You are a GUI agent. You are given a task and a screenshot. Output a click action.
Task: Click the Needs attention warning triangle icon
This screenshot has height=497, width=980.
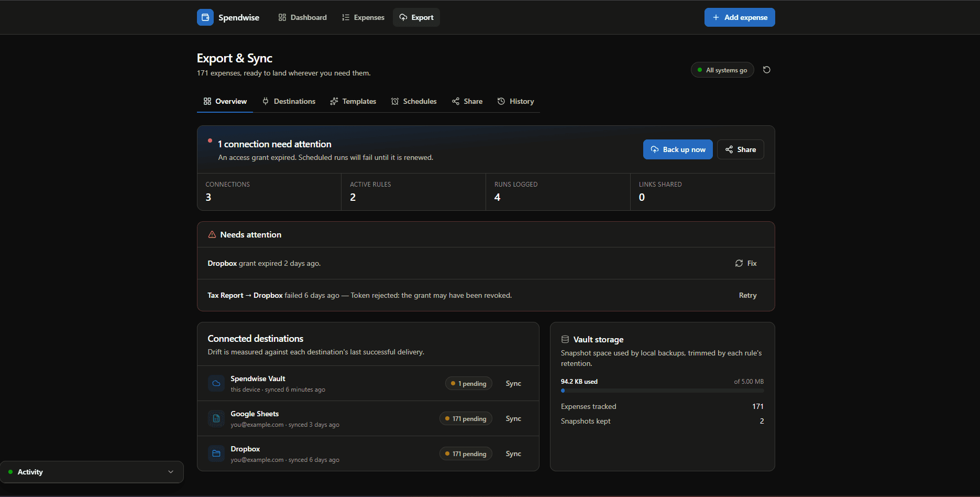click(212, 234)
